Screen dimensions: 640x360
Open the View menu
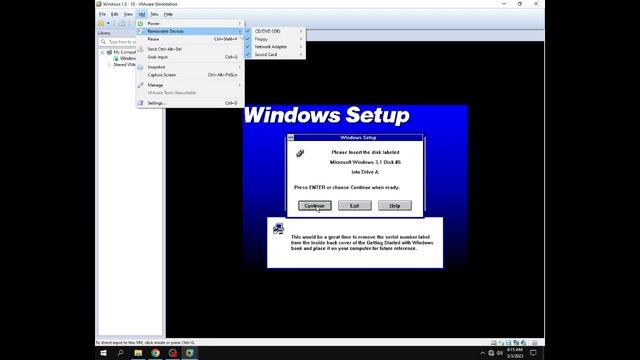(x=128, y=14)
